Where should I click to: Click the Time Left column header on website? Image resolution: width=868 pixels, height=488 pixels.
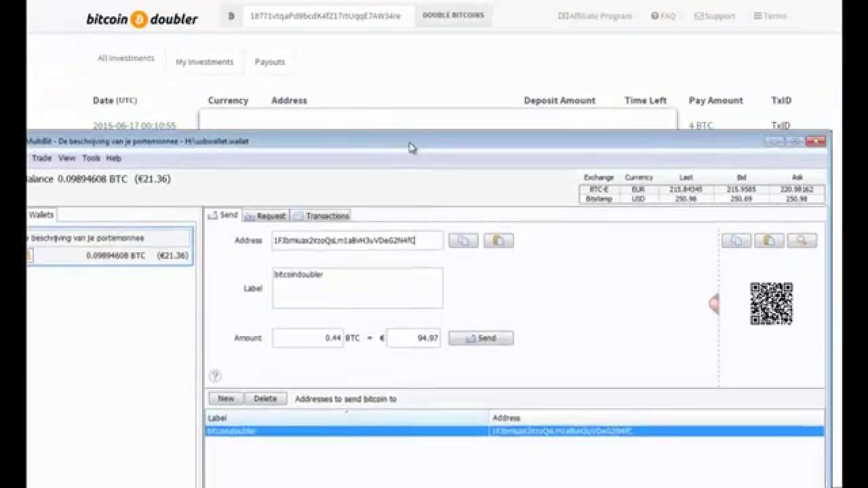(646, 100)
